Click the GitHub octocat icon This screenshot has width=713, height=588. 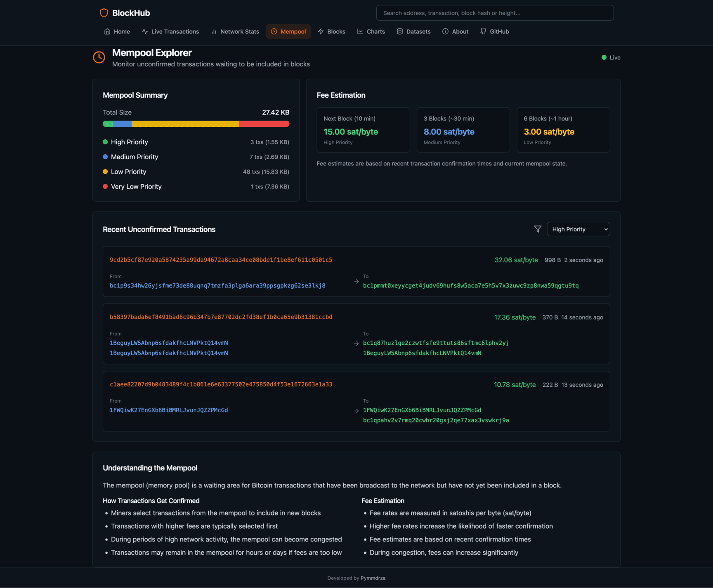(x=482, y=31)
